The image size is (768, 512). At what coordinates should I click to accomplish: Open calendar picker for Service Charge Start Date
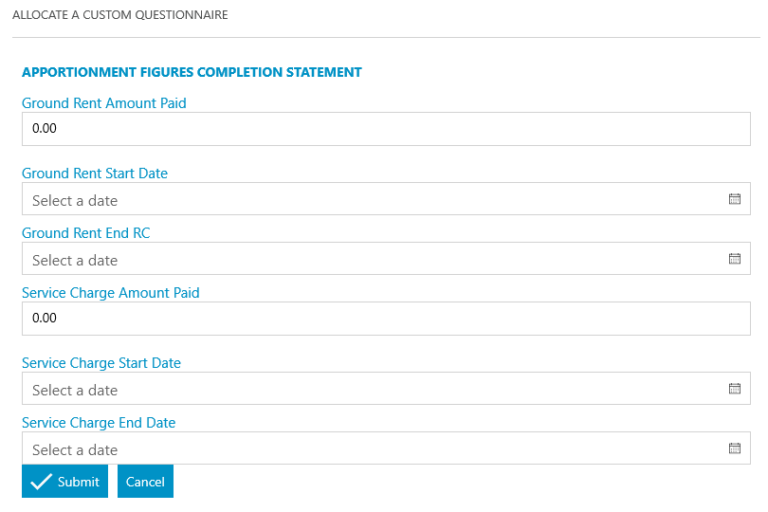[x=734, y=389]
